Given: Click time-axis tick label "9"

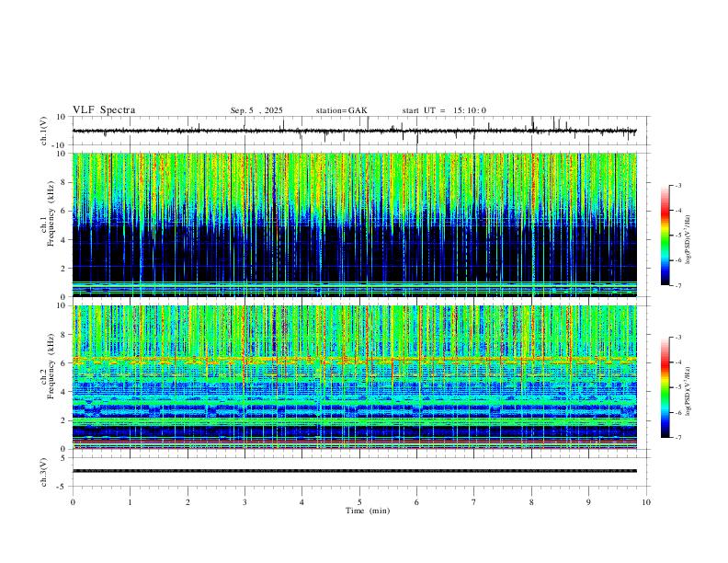Looking at the screenshot, I should 588,502.
